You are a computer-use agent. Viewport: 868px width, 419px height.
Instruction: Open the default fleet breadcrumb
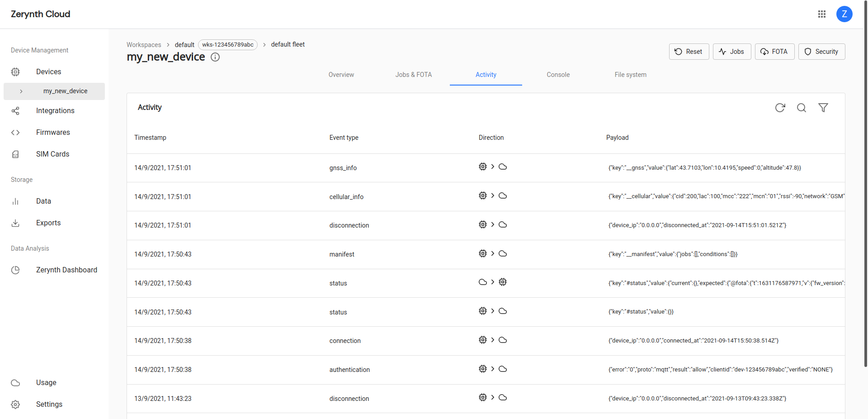click(x=288, y=44)
